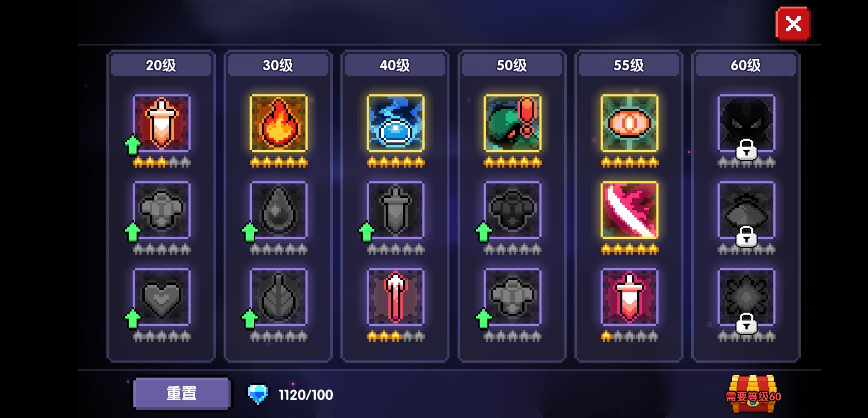This screenshot has width=868, height=418.
Task: Choose the pink slash skill icon
Action: click(629, 210)
